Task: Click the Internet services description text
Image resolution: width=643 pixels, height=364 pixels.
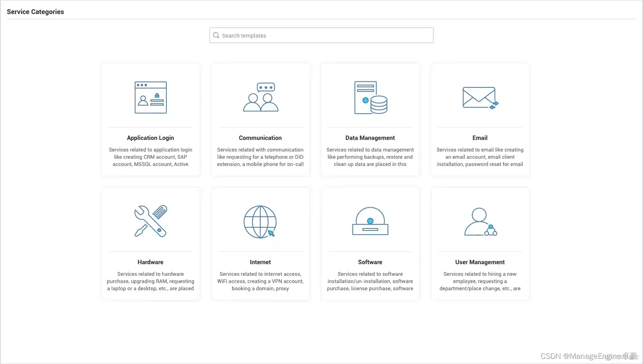Action: pos(260,281)
